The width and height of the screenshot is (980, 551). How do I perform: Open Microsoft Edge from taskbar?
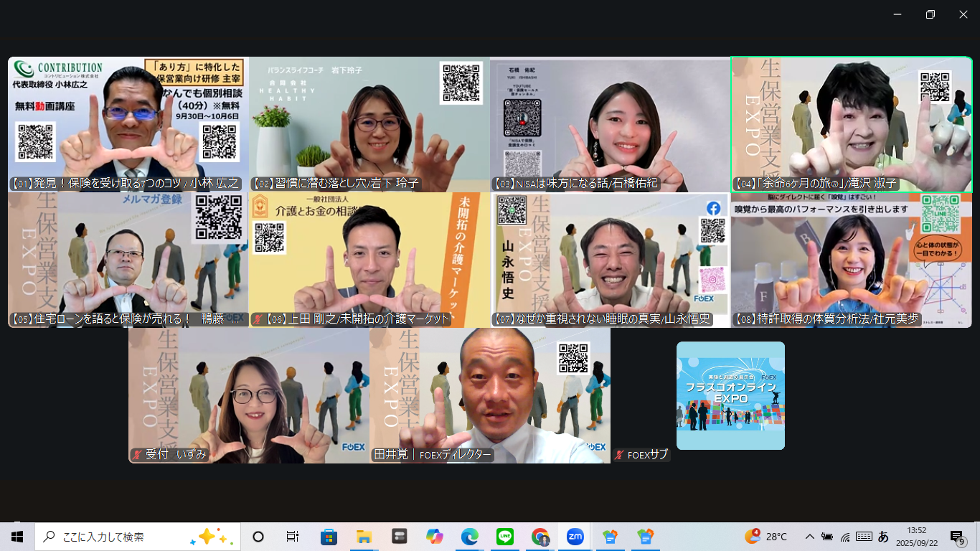(x=470, y=537)
